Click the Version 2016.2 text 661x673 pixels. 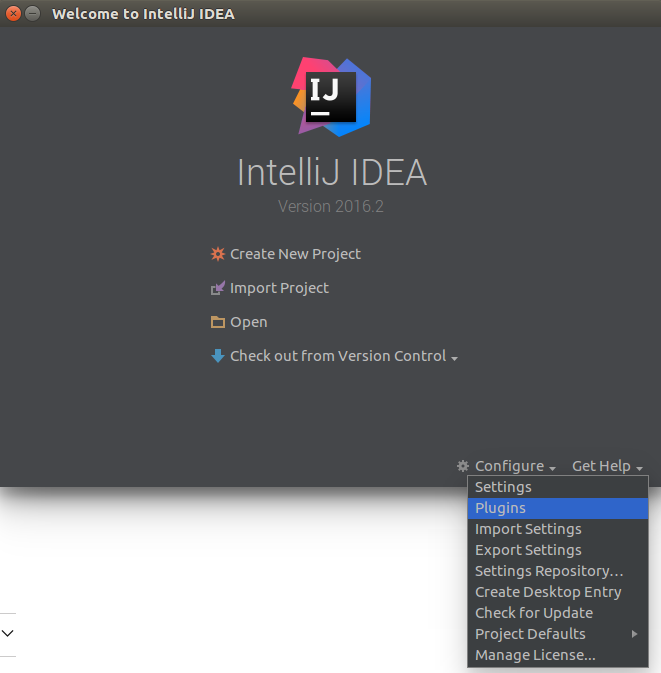click(x=330, y=206)
